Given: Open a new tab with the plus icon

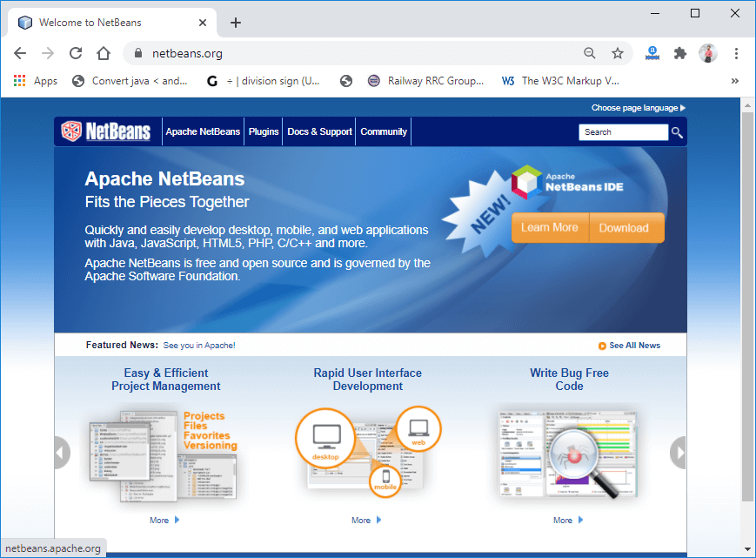Looking at the screenshot, I should pos(235,23).
